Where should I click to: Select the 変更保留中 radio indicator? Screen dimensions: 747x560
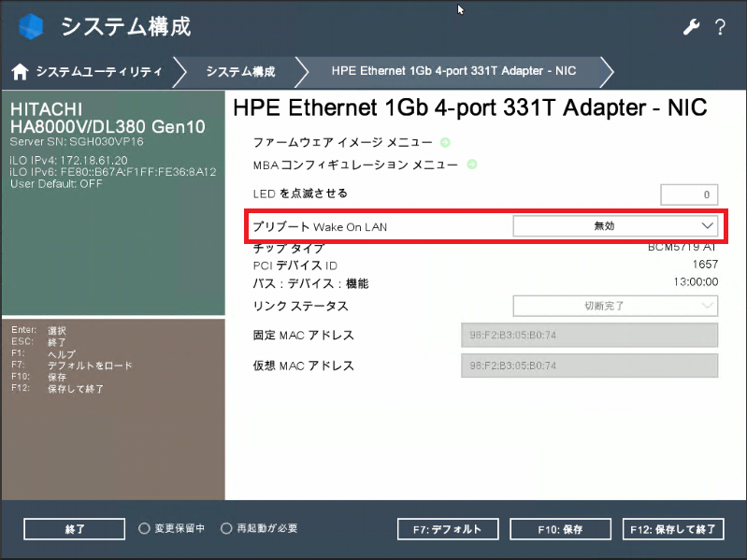(x=144, y=528)
